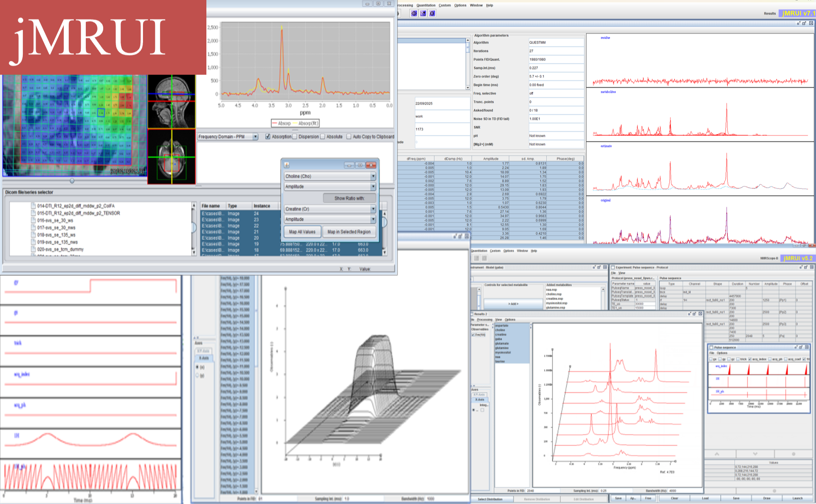This screenshot has width=816, height=504.
Task: Enable the Dispersion checkbox
Action: tap(295, 137)
